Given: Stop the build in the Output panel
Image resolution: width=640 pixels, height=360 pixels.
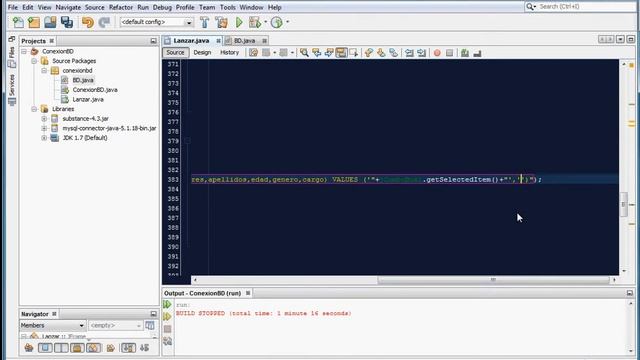Looking at the screenshot, I should click(x=167, y=329).
